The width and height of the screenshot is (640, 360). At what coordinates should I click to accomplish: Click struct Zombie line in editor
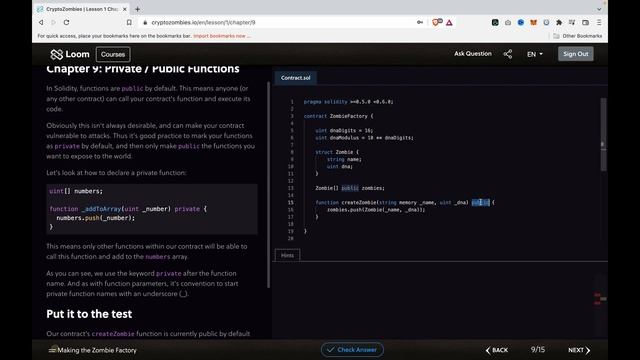pos(337,152)
